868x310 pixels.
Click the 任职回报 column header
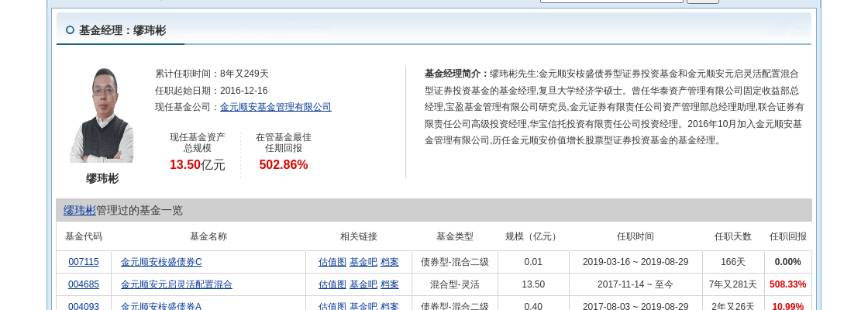click(788, 236)
